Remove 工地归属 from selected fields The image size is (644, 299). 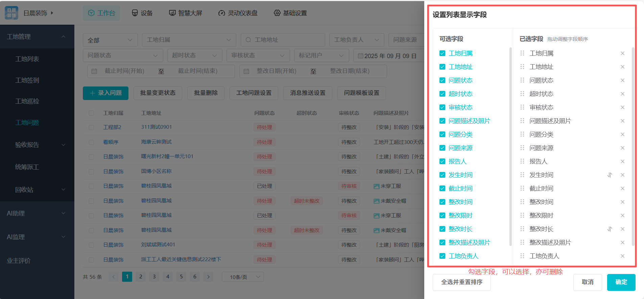[x=622, y=53]
